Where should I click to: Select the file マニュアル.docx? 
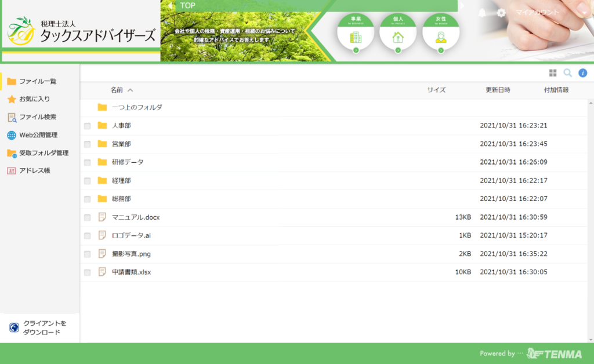pyautogui.click(x=136, y=217)
